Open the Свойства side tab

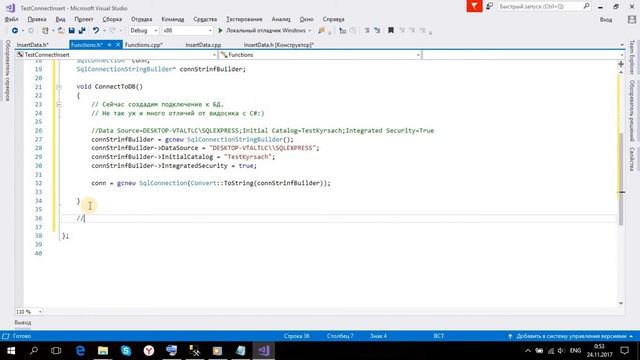[632, 159]
